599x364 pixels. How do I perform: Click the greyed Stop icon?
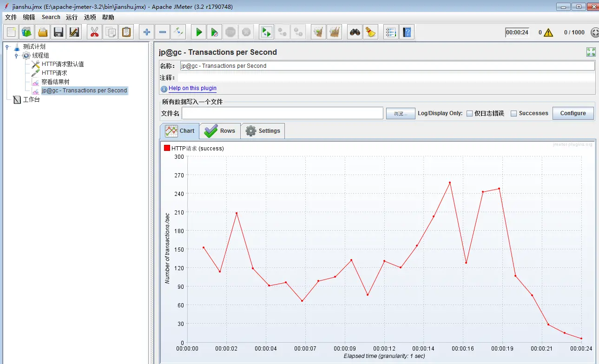(230, 32)
